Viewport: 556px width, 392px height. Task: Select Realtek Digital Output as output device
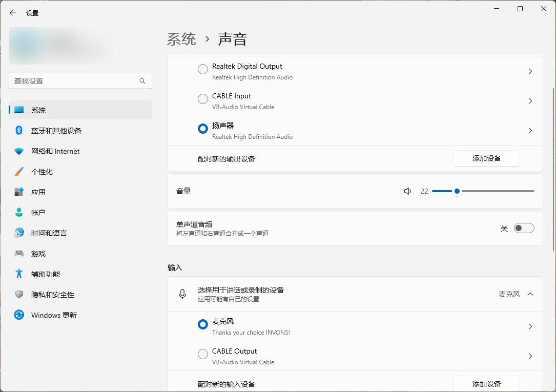tap(202, 69)
